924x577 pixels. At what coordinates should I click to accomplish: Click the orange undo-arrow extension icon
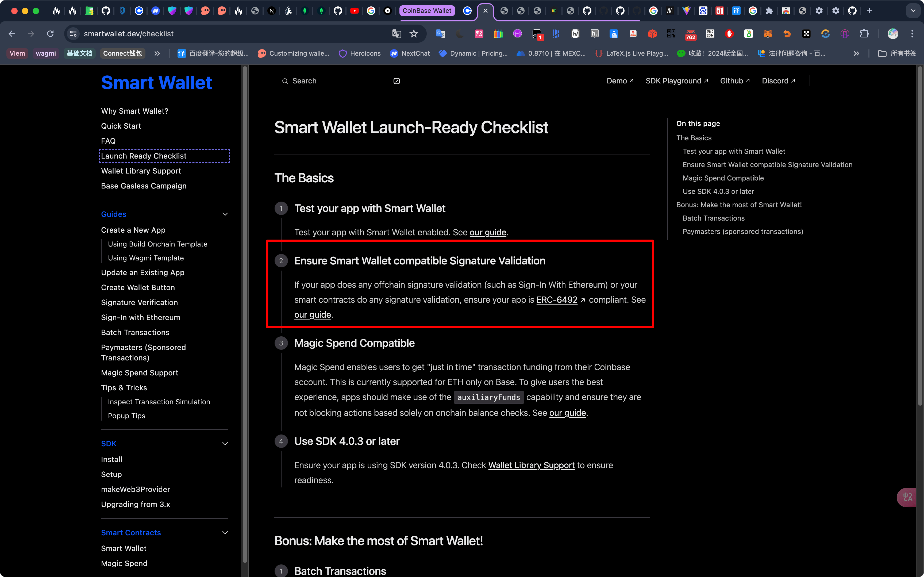(x=787, y=34)
